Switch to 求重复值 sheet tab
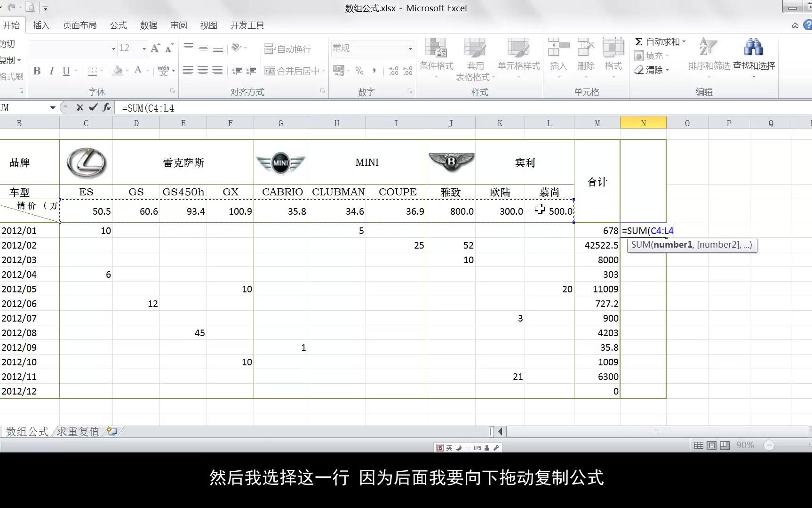 tap(78, 431)
